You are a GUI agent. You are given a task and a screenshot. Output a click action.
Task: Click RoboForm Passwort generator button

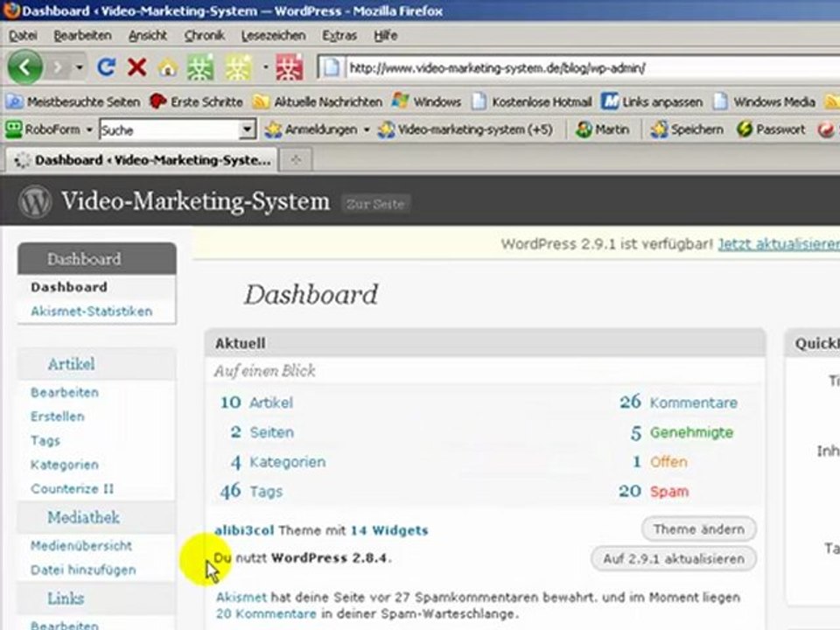(x=770, y=129)
